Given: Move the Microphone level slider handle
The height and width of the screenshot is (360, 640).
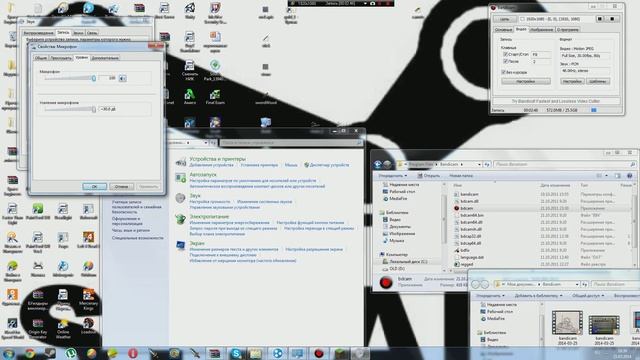Looking at the screenshot, I should pyautogui.click(x=93, y=78).
